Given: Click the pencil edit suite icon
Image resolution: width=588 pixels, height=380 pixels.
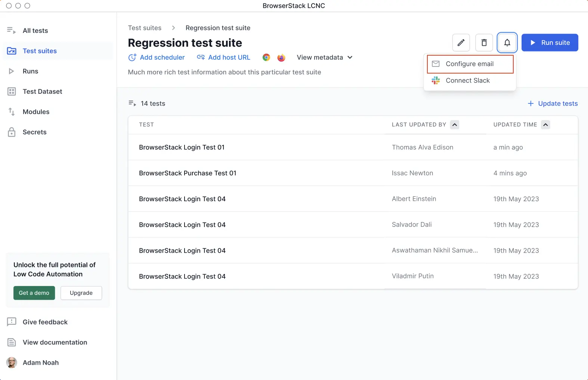Looking at the screenshot, I should tap(461, 43).
